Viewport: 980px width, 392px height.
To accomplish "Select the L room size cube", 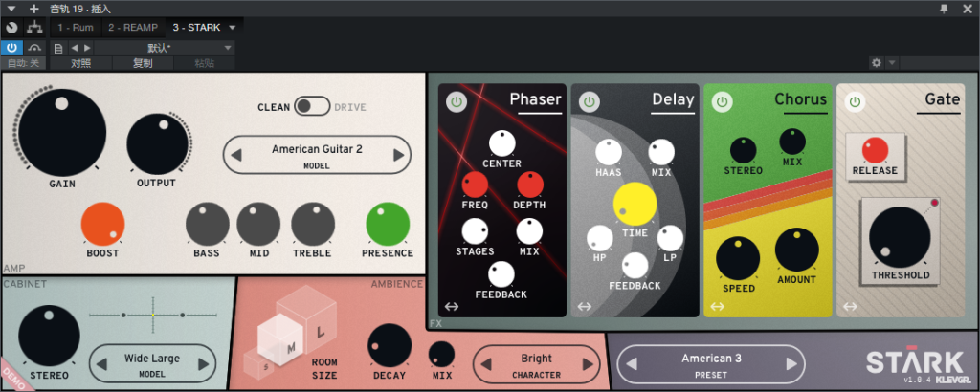I will 320,334.
